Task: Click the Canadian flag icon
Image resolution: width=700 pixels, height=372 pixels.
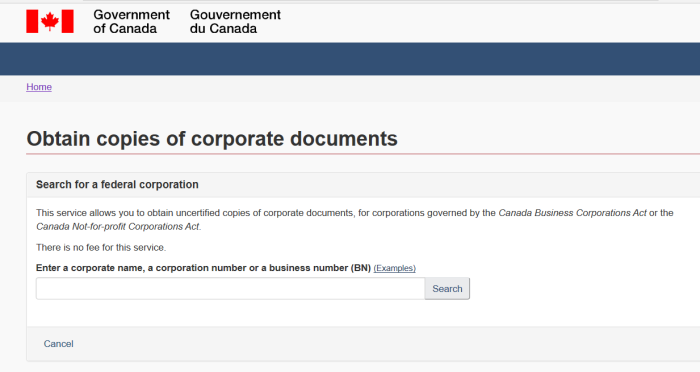Action: coord(50,21)
